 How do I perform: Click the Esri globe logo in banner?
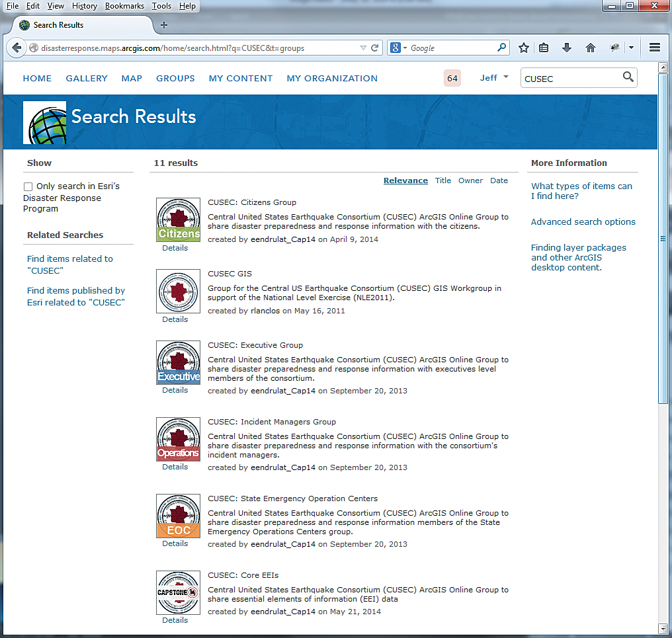click(x=44, y=122)
